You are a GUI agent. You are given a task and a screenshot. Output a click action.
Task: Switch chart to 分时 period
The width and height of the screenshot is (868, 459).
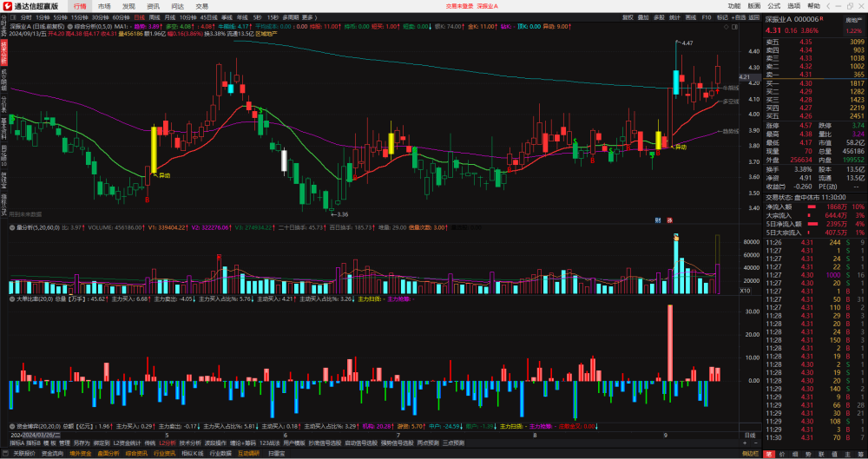pos(26,17)
